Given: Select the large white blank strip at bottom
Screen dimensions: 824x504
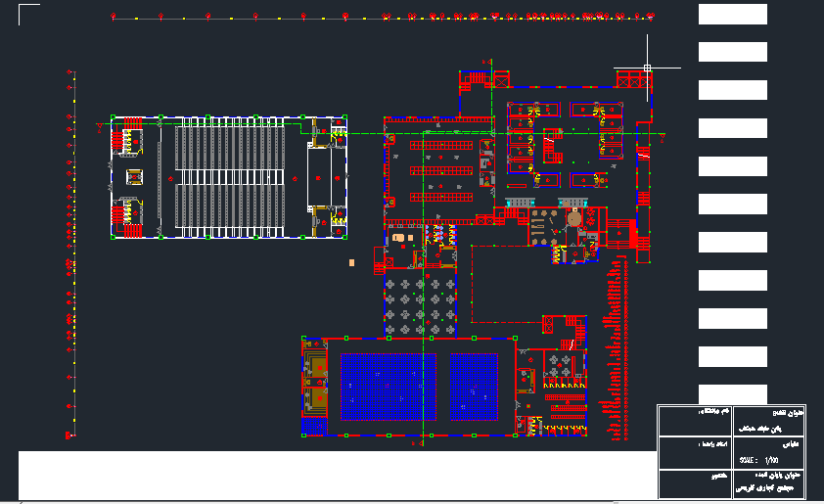Looking at the screenshot, I should tap(338, 475).
